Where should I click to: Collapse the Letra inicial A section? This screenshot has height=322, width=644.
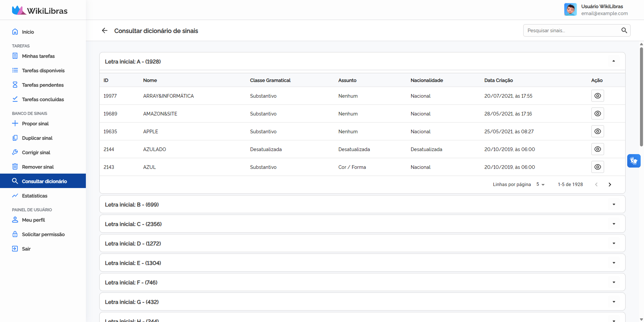(x=613, y=61)
